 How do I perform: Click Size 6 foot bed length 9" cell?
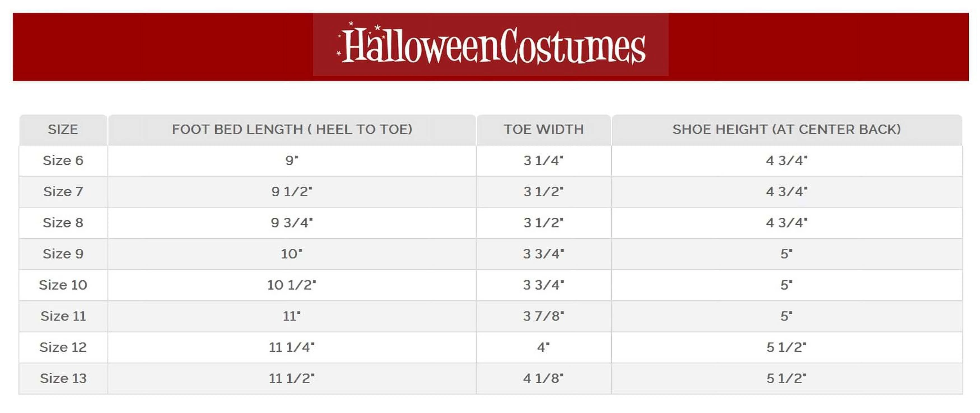point(292,161)
